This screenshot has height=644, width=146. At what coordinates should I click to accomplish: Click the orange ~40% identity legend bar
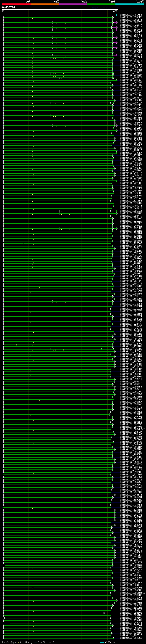click(x=45, y=4)
